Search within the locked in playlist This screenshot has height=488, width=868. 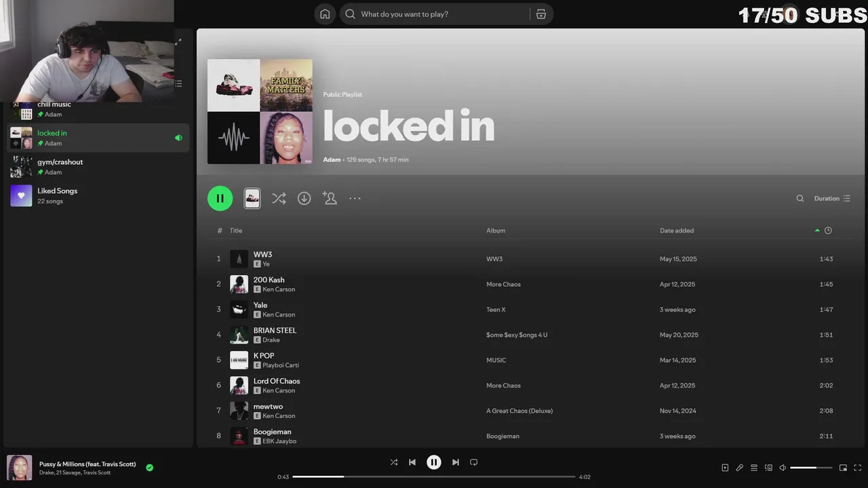800,199
